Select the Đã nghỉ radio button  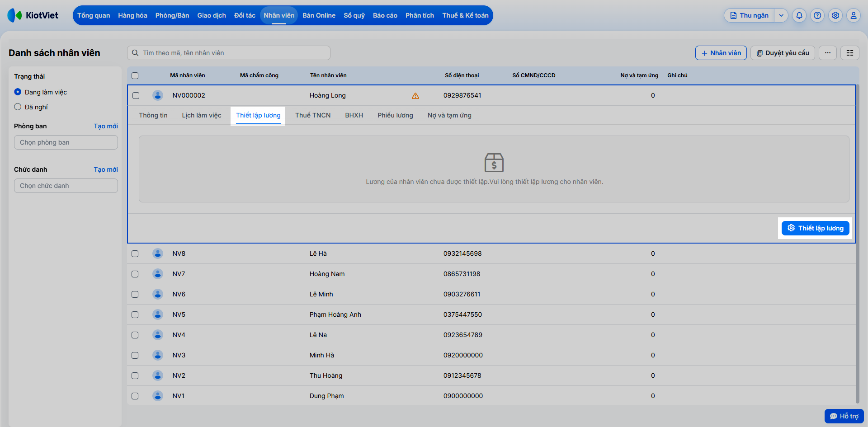pyautogui.click(x=18, y=107)
